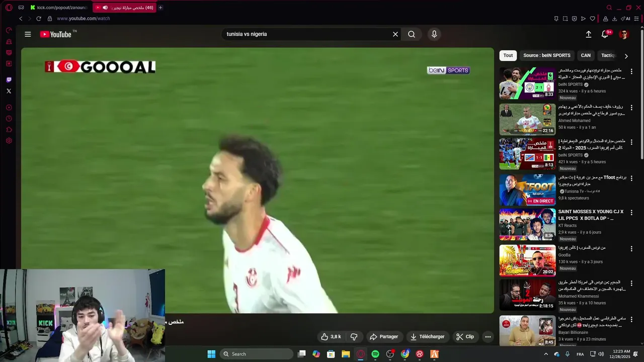The image size is (644, 362).
Task: Open the browser AI assistant button
Action: click(x=625, y=19)
